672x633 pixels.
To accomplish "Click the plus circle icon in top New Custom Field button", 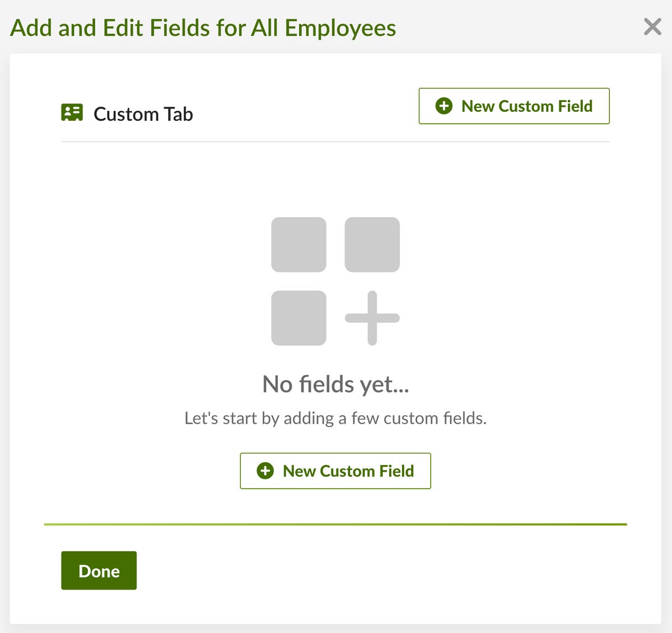I will coord(444,106).
